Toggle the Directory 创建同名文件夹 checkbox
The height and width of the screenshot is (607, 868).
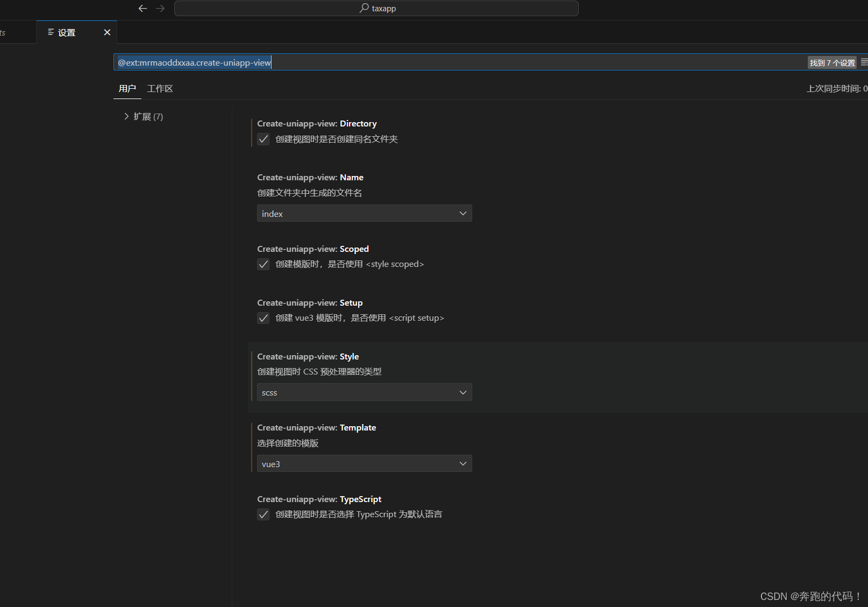[264, 139]
